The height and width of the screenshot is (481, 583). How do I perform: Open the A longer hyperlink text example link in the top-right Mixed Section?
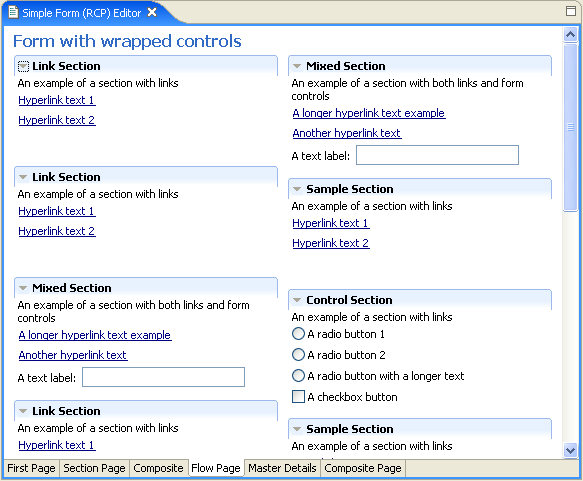(x=369, y=113)
